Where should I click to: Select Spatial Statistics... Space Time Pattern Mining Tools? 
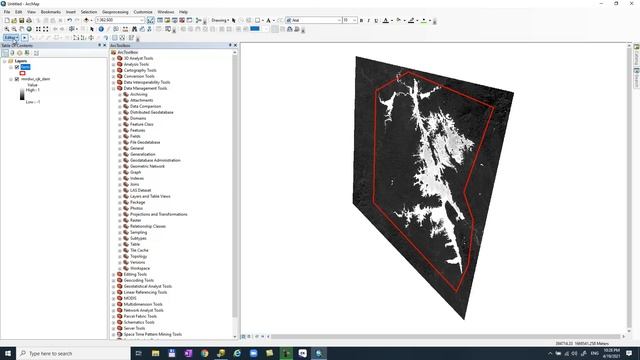[153, 334]
